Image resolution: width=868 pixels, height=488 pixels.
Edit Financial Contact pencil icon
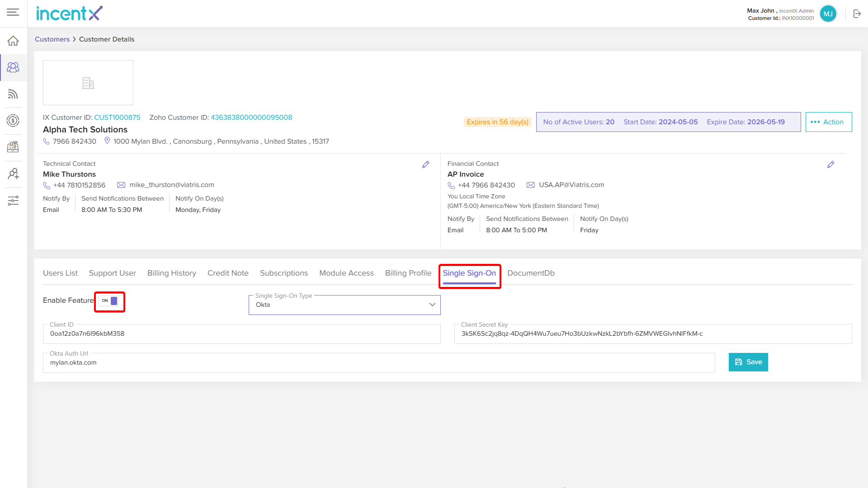[830, 164]
